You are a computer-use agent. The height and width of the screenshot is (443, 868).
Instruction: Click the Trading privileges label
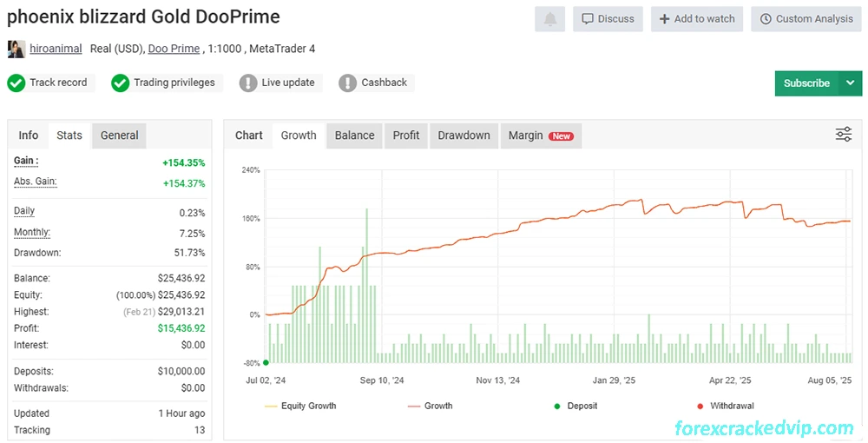tap(174, 83)
